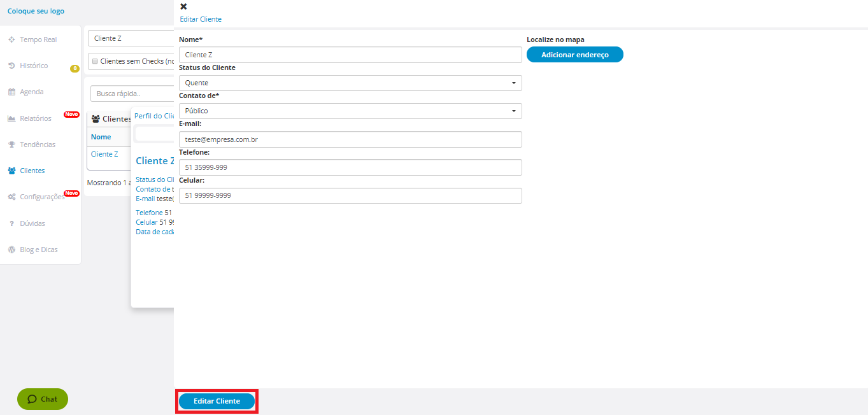Click the Relatórios chart icon

11,118
